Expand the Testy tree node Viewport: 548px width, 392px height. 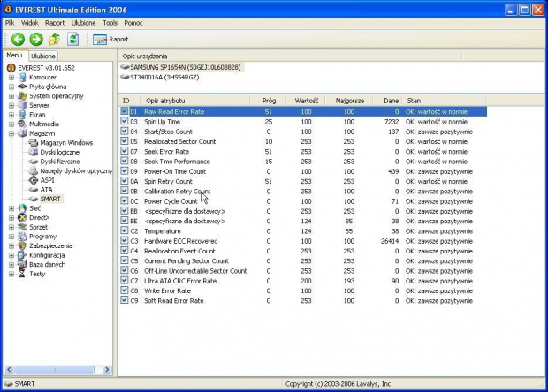tap(11, 274)
